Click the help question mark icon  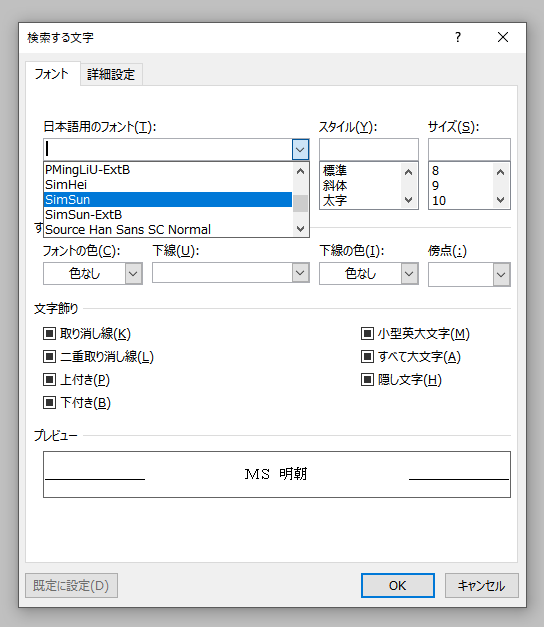click(x=458, y=37)
